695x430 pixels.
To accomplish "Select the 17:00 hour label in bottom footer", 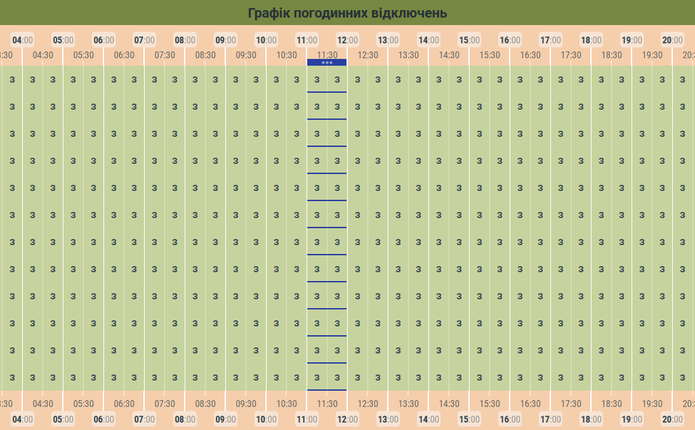I will coord(550,420).
